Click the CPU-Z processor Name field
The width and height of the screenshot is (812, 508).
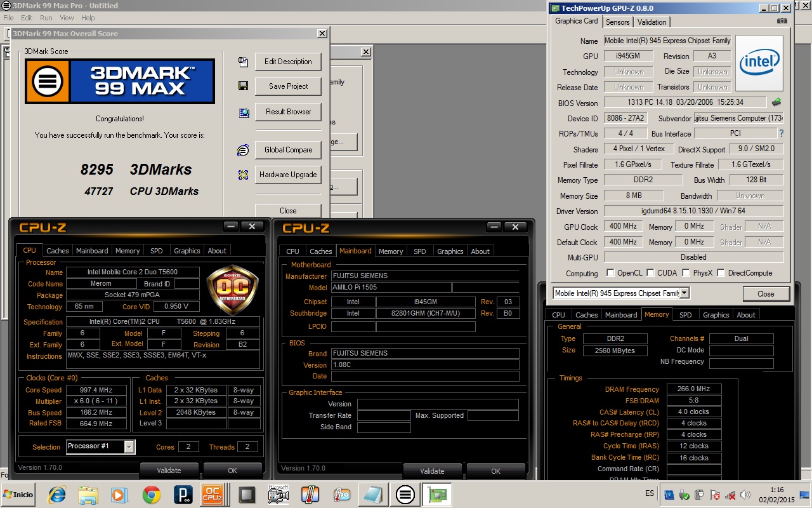point(132,272)
